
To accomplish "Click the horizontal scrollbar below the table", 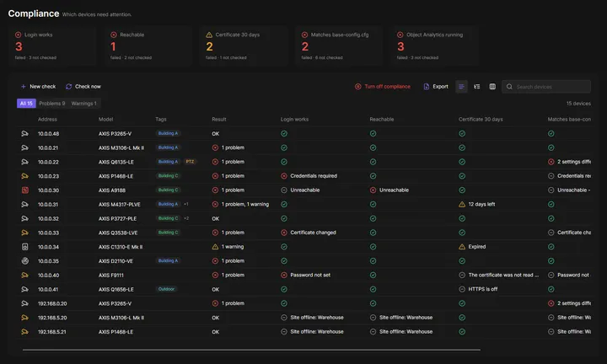I will click(x=251, y=350).
